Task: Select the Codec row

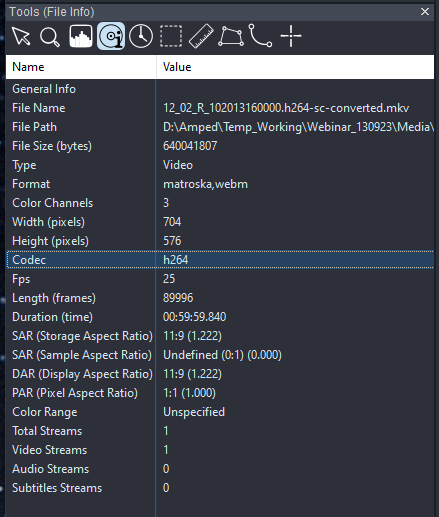Action: 220,260
